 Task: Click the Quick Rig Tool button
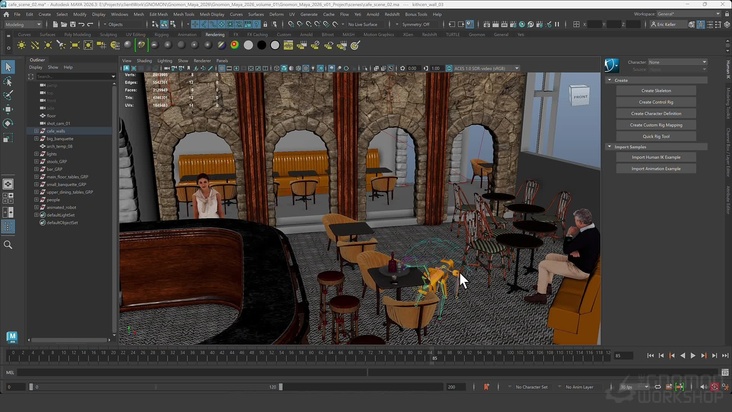[x=655, y=136]
